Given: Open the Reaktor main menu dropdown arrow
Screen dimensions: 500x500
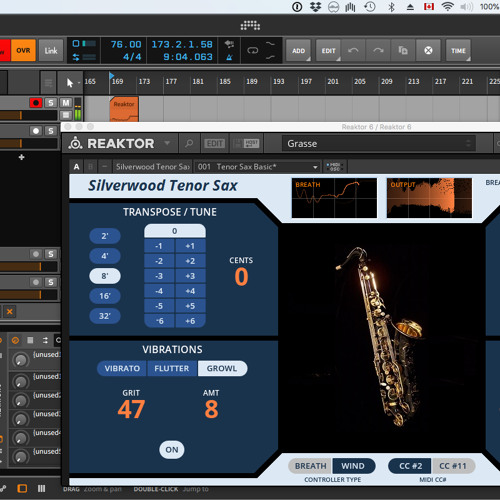Looking at the screenshot, I should coord(167,143).
